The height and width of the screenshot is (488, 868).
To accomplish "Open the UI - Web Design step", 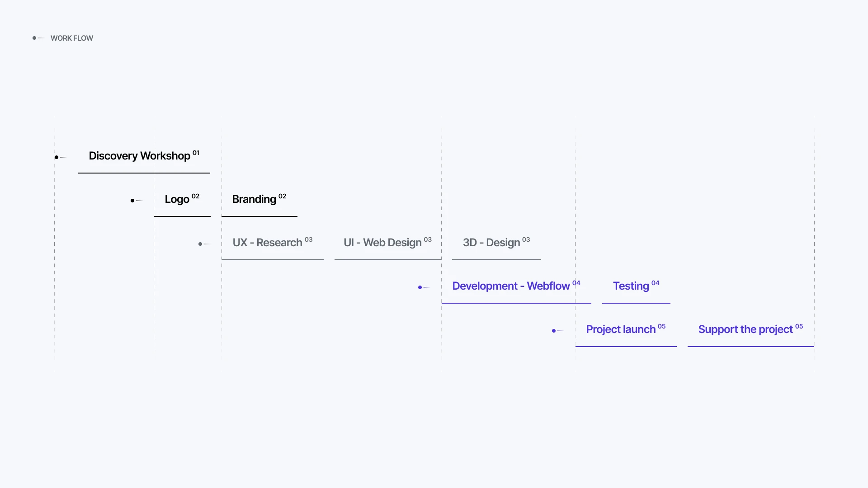I will click(x=382, y=243).
